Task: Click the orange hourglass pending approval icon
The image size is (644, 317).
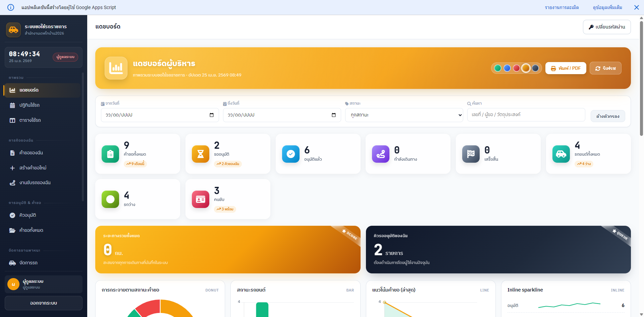Action: (x=201, y=154)
